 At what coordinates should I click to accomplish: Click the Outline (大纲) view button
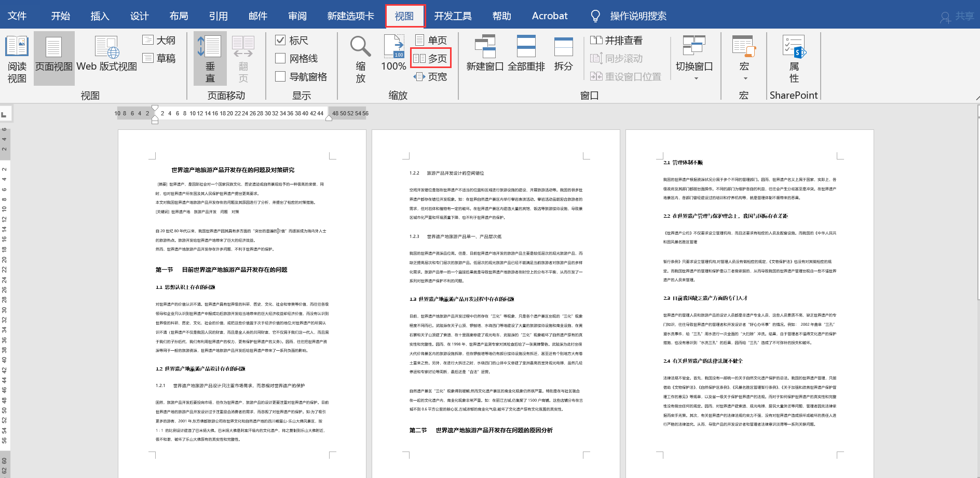(x=159, y=41)
